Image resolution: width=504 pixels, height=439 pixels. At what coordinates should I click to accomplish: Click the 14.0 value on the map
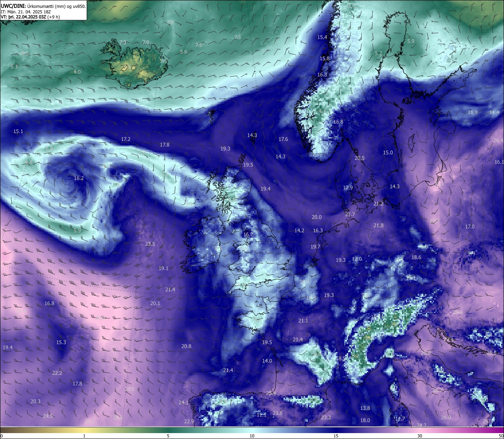pyautogui.click(x=267, y=361)
